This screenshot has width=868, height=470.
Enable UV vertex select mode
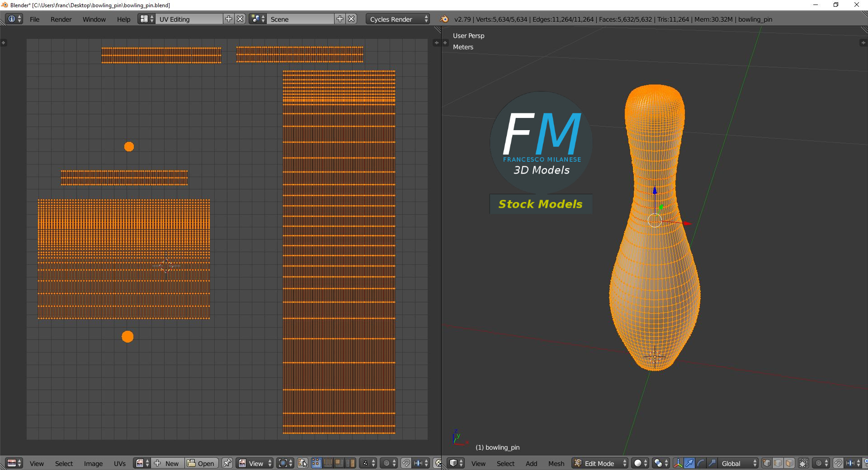point(316,463)
